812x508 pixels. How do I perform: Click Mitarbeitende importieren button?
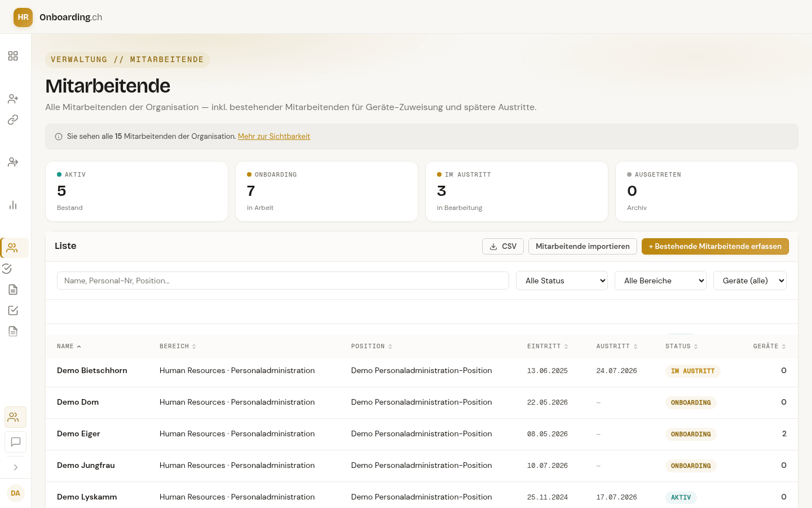pos(582,247)
